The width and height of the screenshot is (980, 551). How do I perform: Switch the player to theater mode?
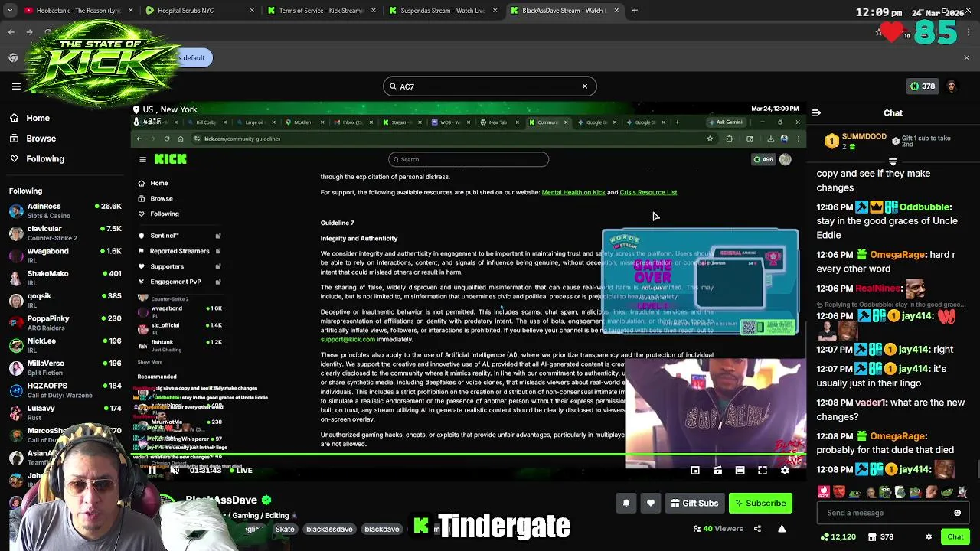(x=740, y=471)
